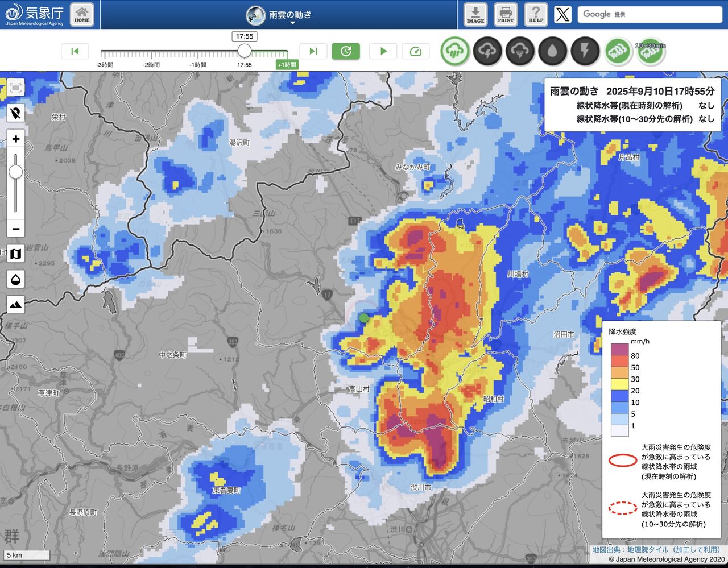Screen dimensions: 728x568
Task: Click the Google search input field
Action: click(650, 14)
